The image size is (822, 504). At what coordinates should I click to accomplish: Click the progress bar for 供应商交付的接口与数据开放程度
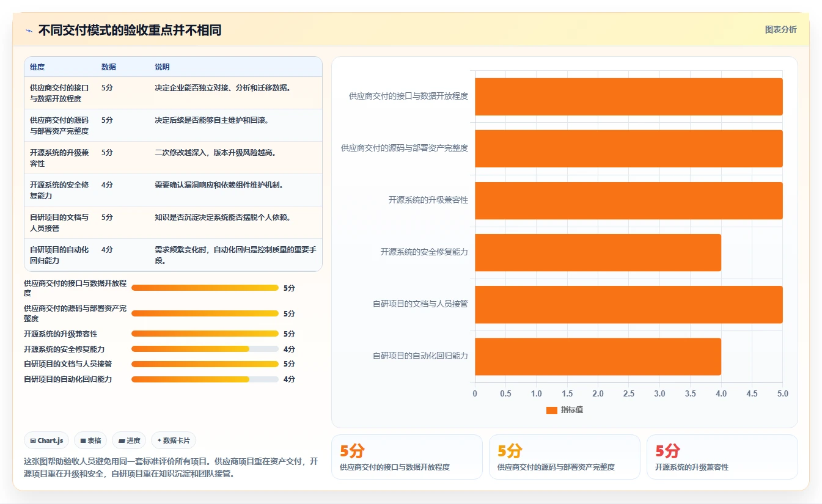tap(205, 288)
